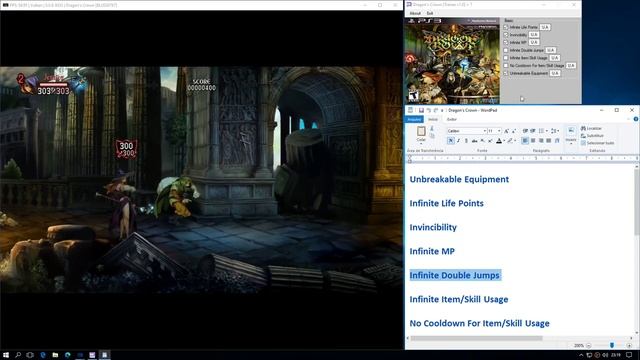Click the Undo icon in WordPad title bar
Viewport: 640px width, 360px height.
click(429, 110)
